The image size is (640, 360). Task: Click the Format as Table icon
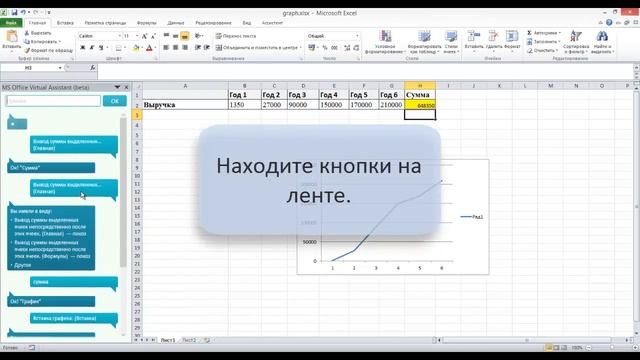click(424, 36)
